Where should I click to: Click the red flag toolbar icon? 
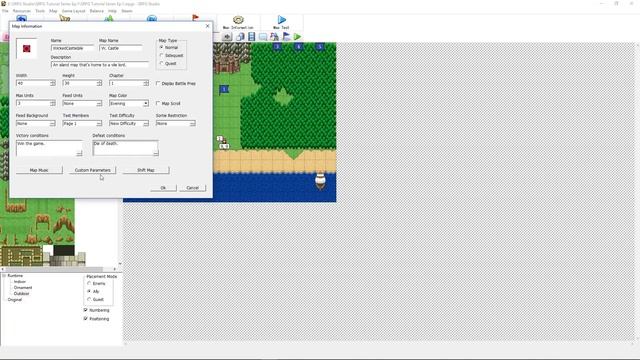point(196,18)
